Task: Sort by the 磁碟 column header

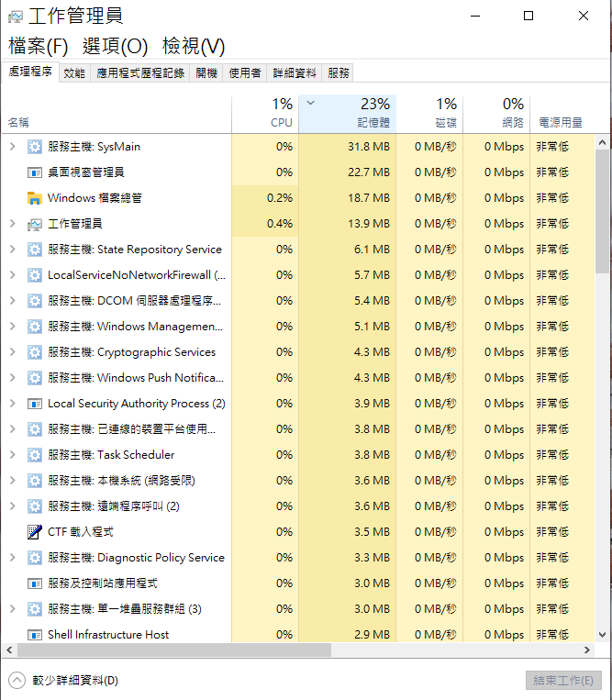Action: [429, 114]
